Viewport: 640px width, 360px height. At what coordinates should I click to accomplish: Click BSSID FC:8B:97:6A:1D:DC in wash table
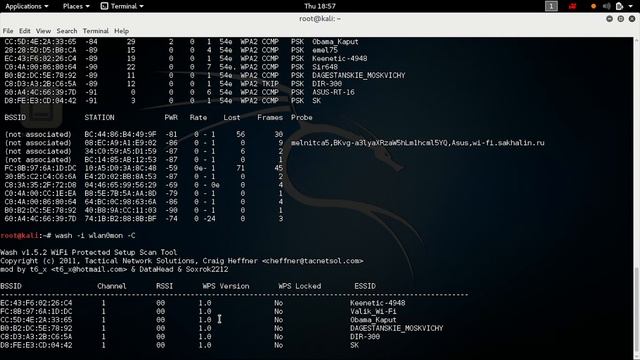36,311
